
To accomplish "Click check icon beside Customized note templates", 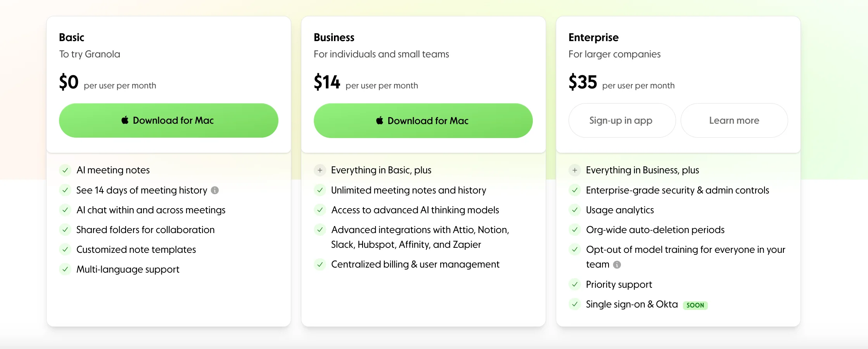I will click(x=65, y=249).
